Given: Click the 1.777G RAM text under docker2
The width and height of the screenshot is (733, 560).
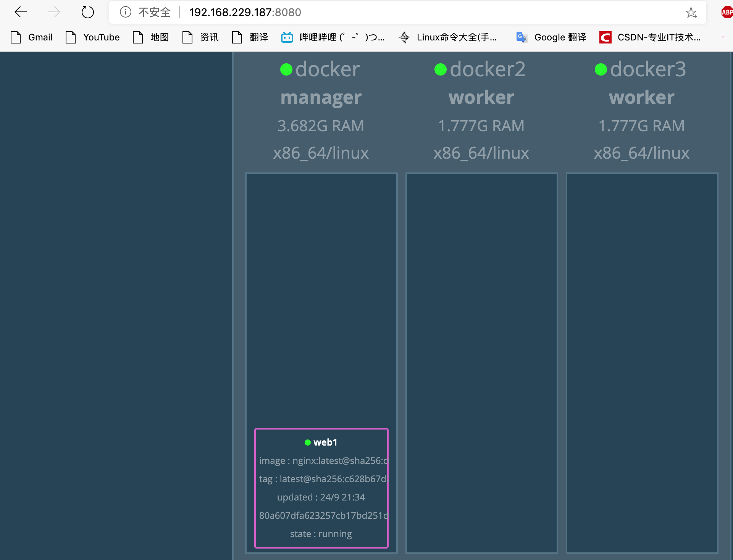Looking at the screenshot, I should (x=481, y=126).
